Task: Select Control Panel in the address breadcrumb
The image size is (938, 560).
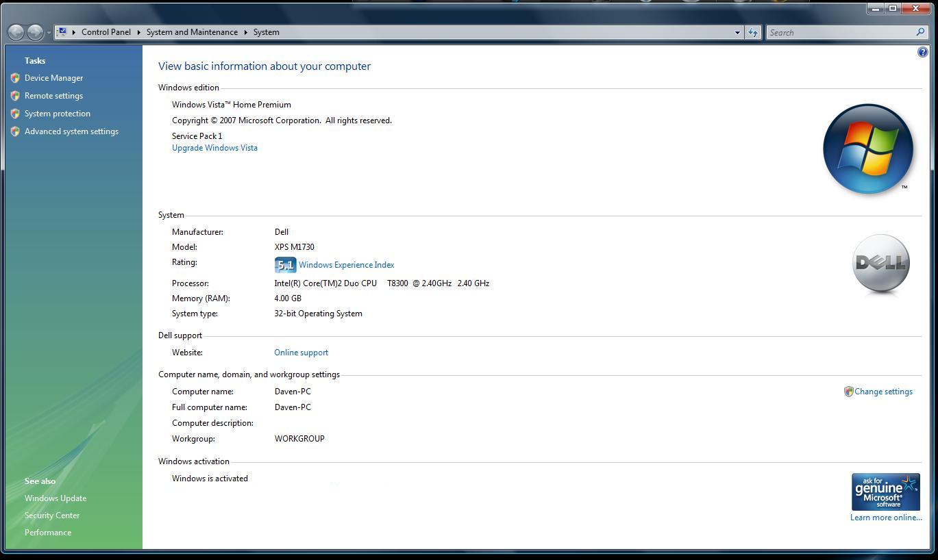Action: [106, 32]
